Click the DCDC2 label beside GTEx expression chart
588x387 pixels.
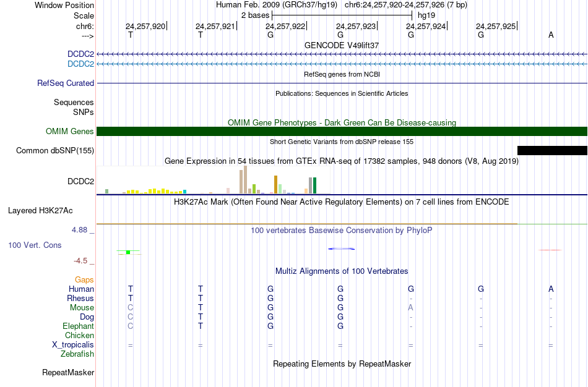[80, 181]
